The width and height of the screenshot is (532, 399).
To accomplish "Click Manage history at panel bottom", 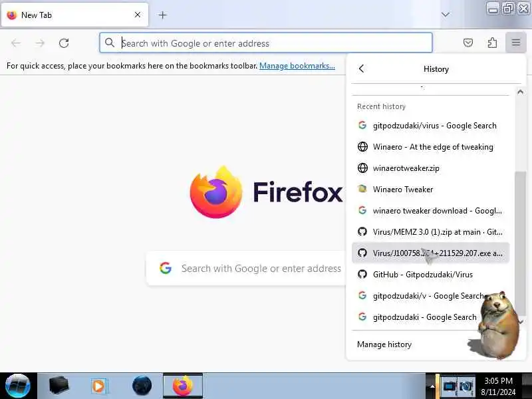I will click(384, 344).
